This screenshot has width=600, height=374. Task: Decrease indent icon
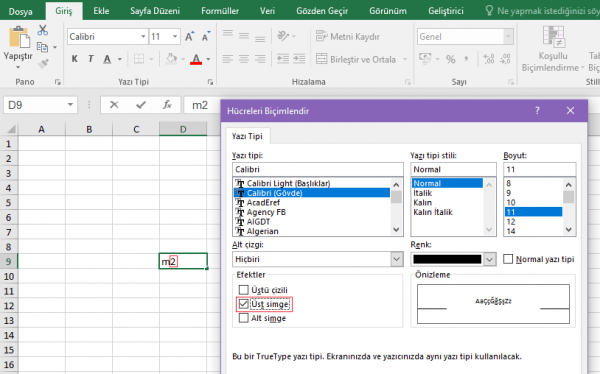(283, 59)
